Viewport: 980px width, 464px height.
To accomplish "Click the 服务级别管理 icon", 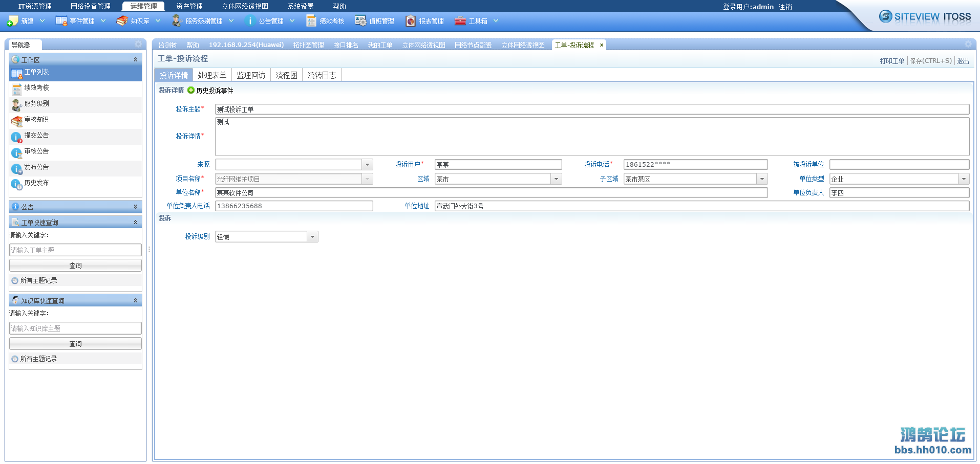I will (x=177, y=21).
